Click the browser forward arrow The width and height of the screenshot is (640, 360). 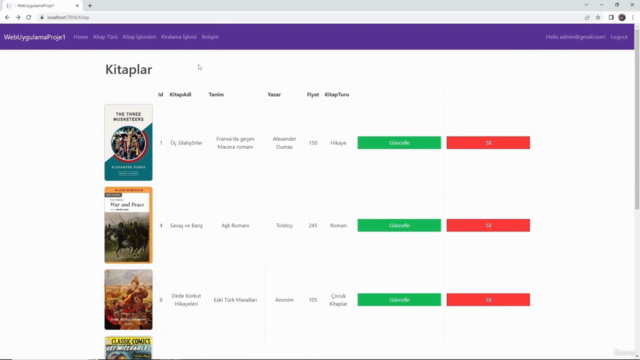(18, 17)
